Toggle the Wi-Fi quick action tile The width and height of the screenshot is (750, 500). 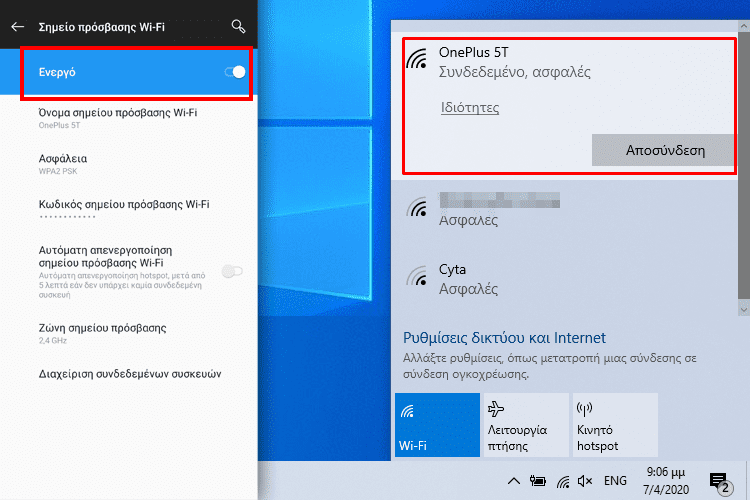(x=437, y=425)
